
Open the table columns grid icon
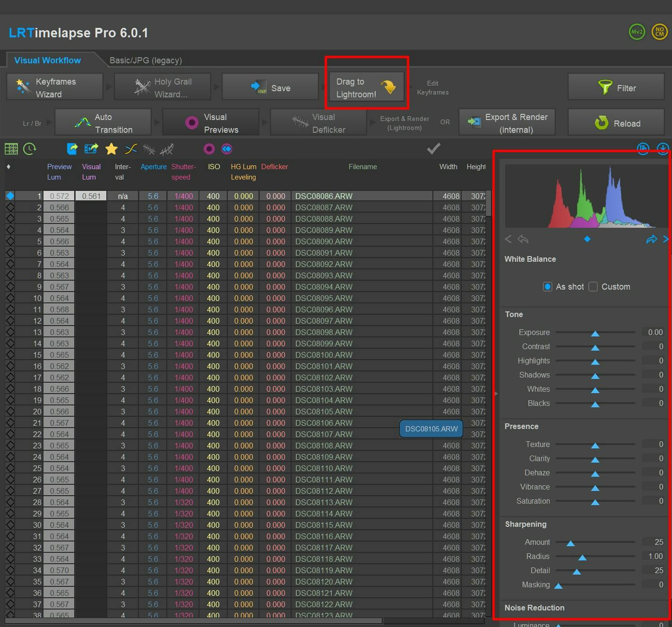tap(11, 149)
